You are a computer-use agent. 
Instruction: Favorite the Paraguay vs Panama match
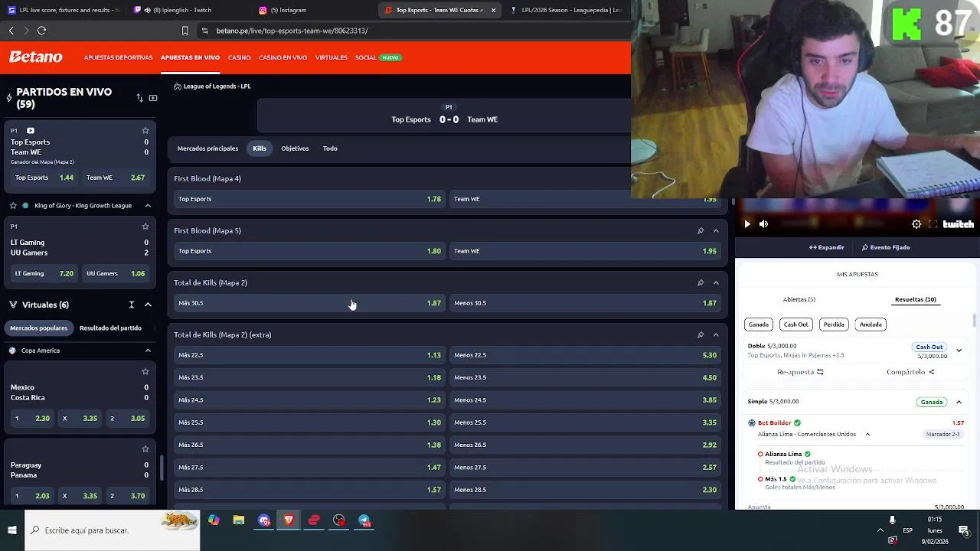pos(145,449)
